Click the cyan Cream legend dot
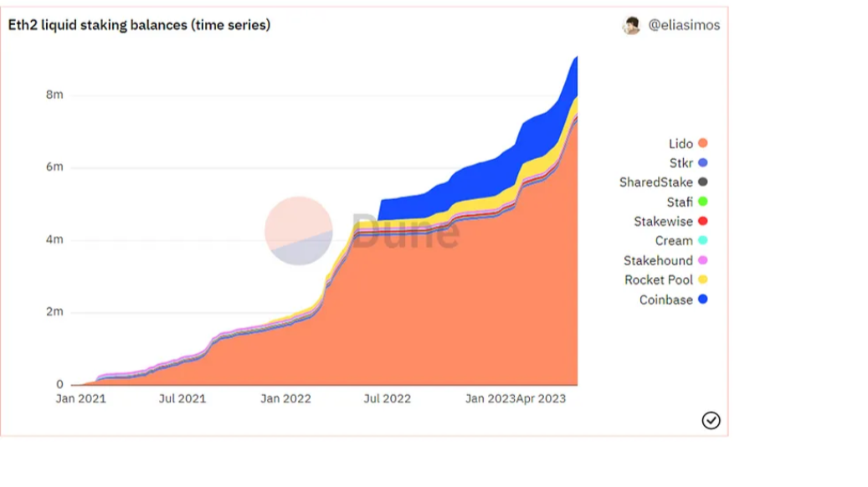Viewport: 868px width, 487px height. coord(702,241)
